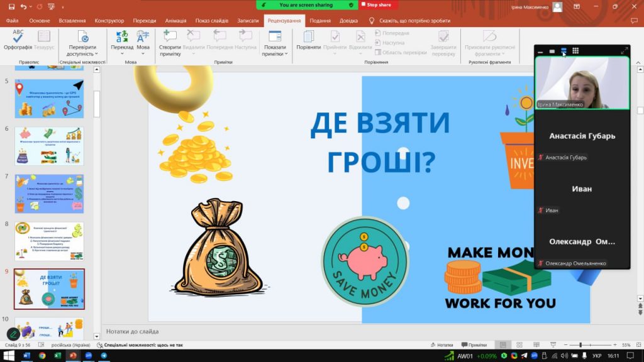Adjust the zoom slider handle
The height and width of the screenshot is (362, 644).
click(580, 345)
